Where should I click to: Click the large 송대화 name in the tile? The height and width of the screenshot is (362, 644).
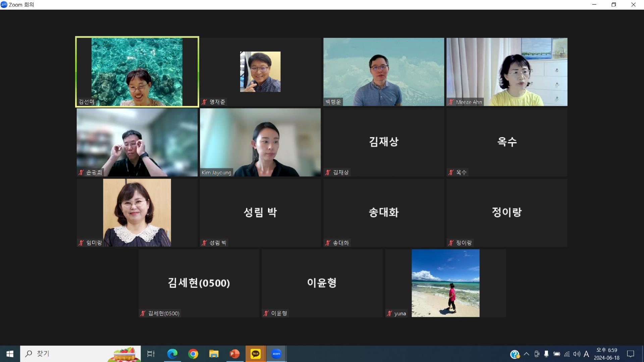click(384, 212)
